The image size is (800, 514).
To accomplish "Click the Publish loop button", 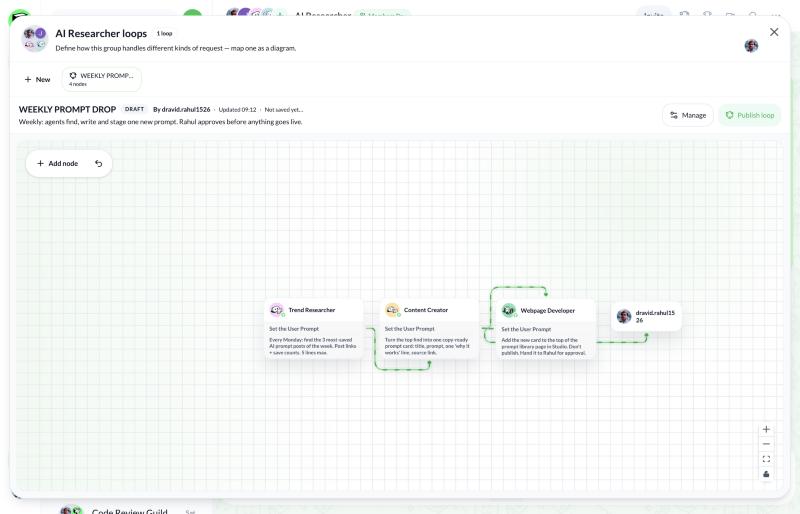I will (750, 115).
